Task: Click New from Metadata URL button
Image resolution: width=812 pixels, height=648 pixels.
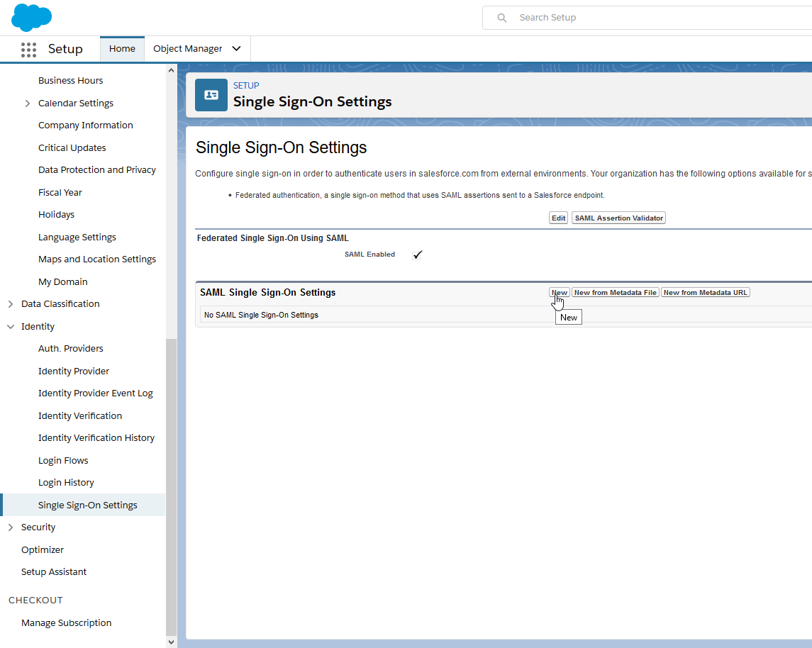Action: (x=705, y=293)
